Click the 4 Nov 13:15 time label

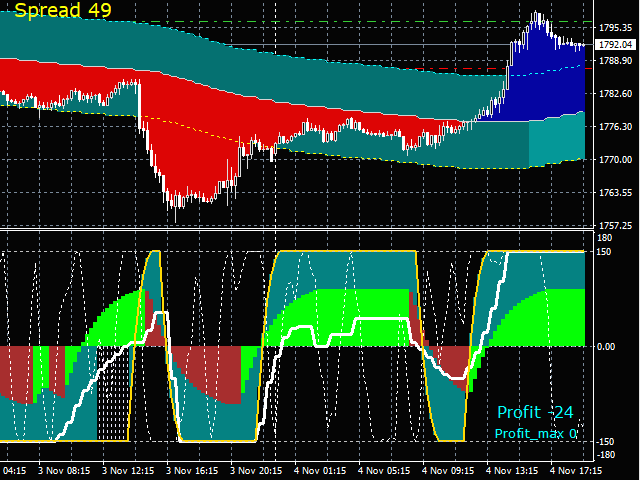[512, 471]
